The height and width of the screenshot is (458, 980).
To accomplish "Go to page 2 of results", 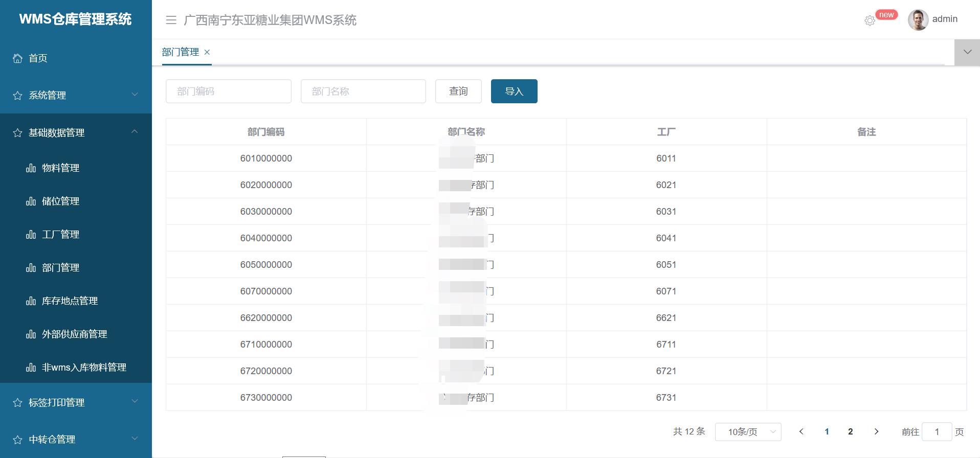I will [851, 432].
